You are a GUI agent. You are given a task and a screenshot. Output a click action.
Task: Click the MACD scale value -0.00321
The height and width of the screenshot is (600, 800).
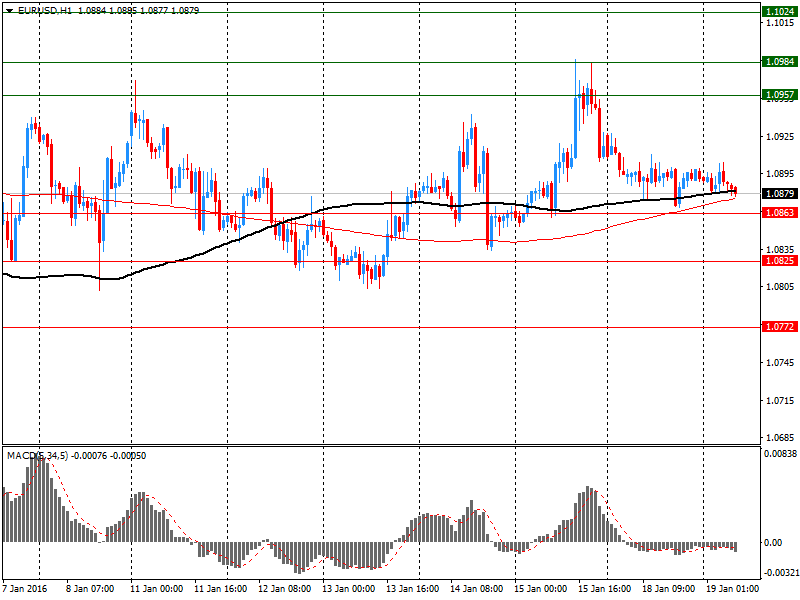(781, 573)
